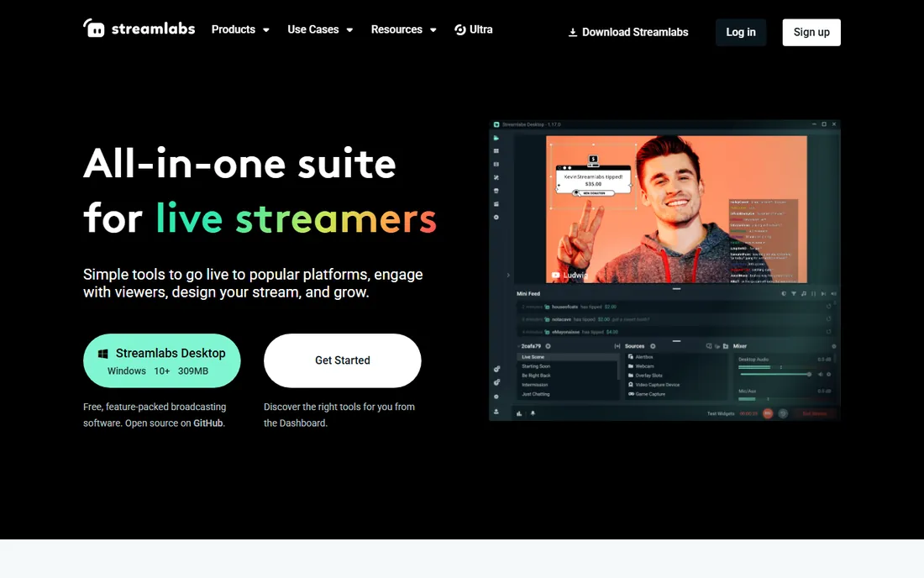Click the Streamlabs logo in the header

click(x=139, y=29)
